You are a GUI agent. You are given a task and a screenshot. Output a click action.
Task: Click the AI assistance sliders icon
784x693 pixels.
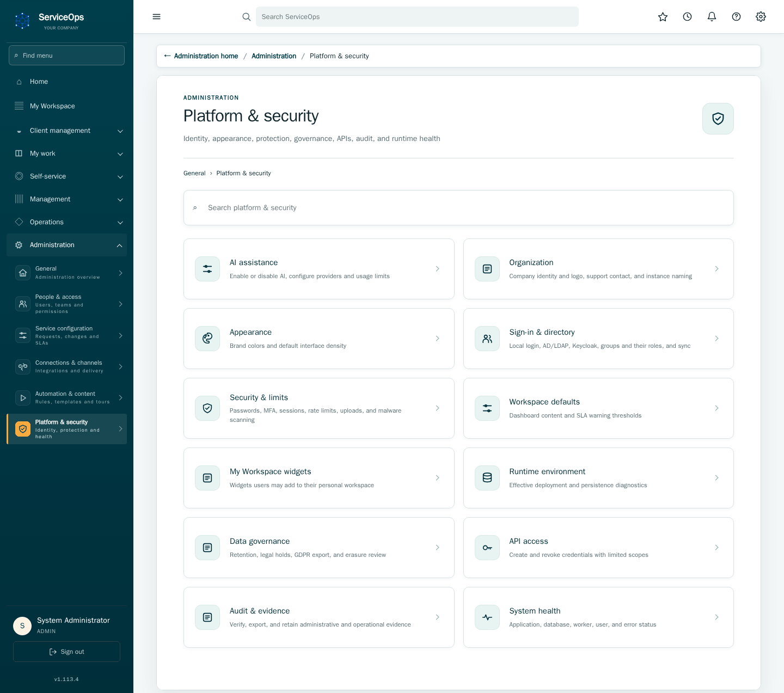[207, 269]
